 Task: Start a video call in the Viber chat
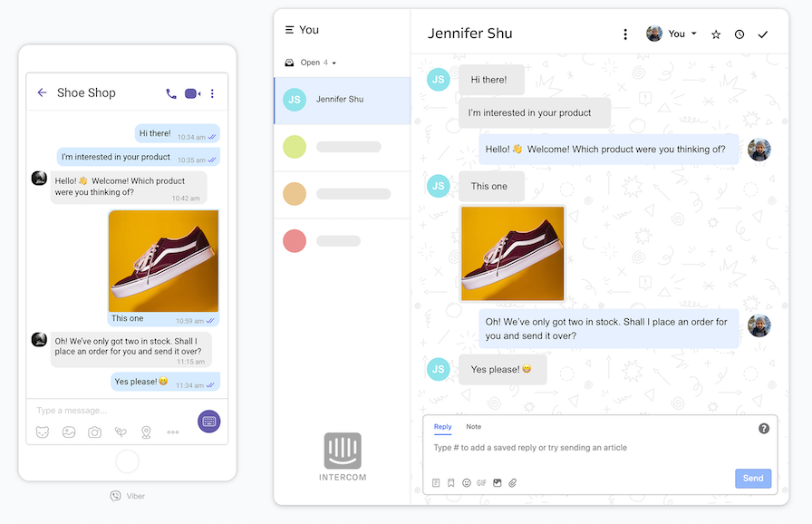pyautogui.click(x=191, y=92)
